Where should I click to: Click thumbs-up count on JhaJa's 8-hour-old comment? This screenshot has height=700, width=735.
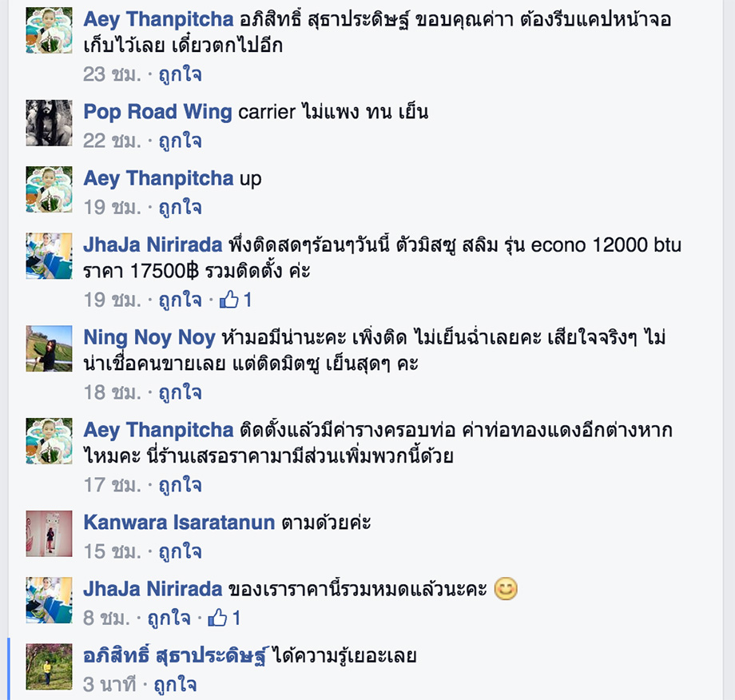[x=236, y=618]
